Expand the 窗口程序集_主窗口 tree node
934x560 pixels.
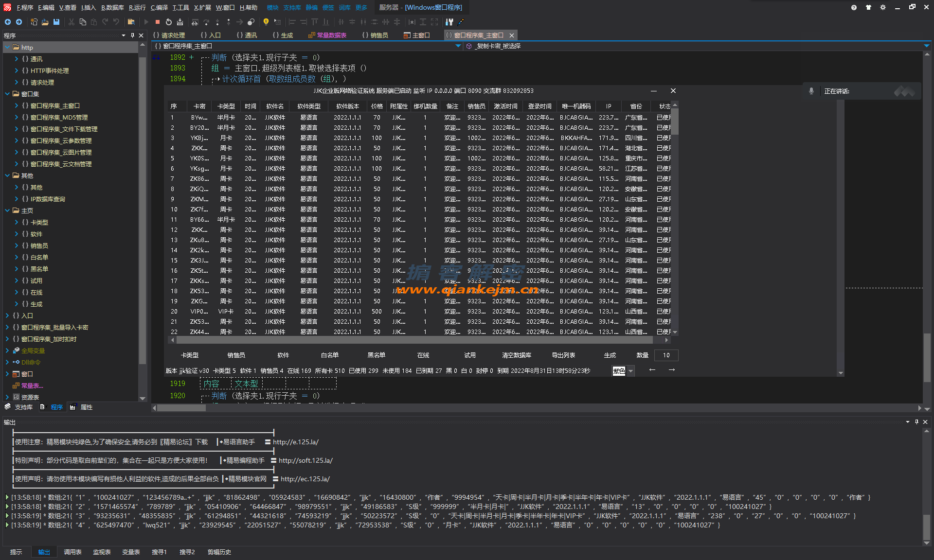tap(17, 105)
